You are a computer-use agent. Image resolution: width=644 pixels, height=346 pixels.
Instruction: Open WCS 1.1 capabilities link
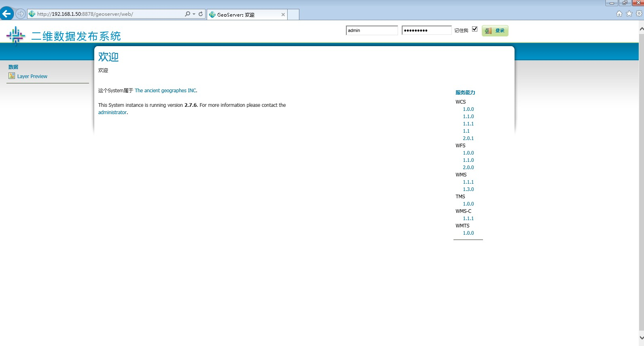(466, 131)
